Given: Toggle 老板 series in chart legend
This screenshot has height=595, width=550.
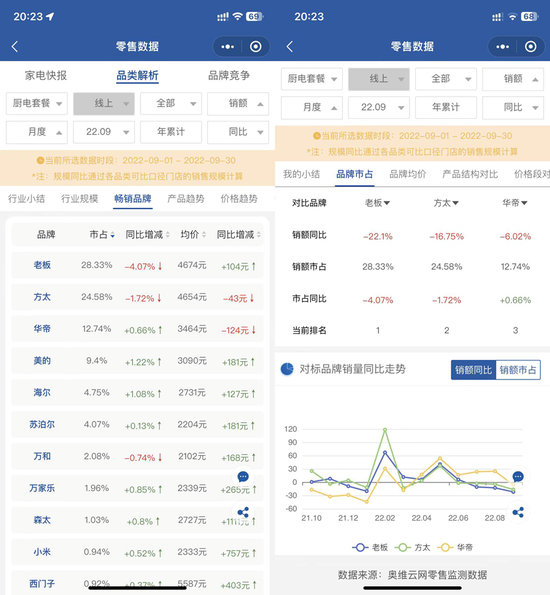Looking at the screenshot, I should pyautogui.click(x=370, y=547).
